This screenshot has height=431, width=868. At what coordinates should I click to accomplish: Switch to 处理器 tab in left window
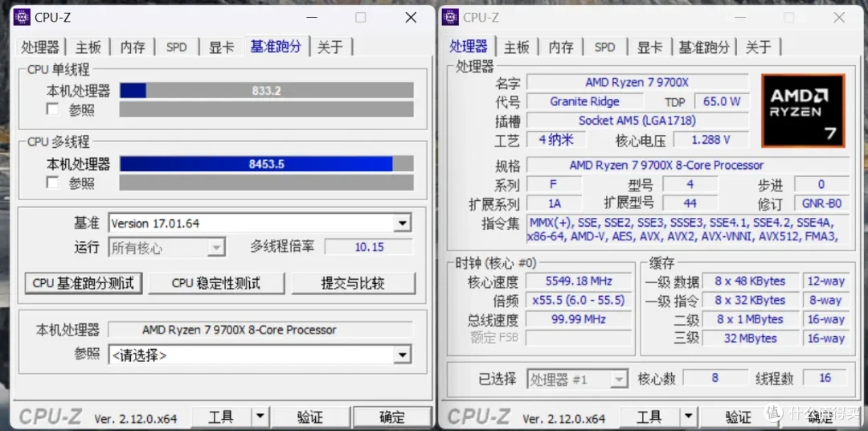[40, 47]
